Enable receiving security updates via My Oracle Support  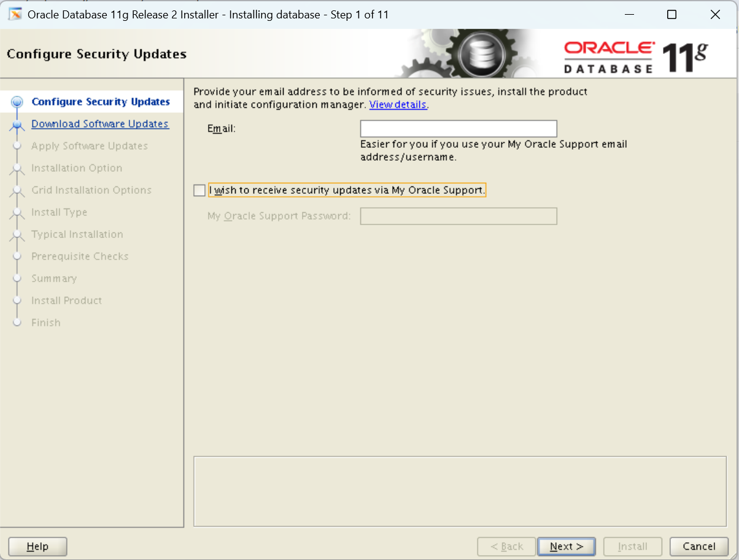click(199, 190)
